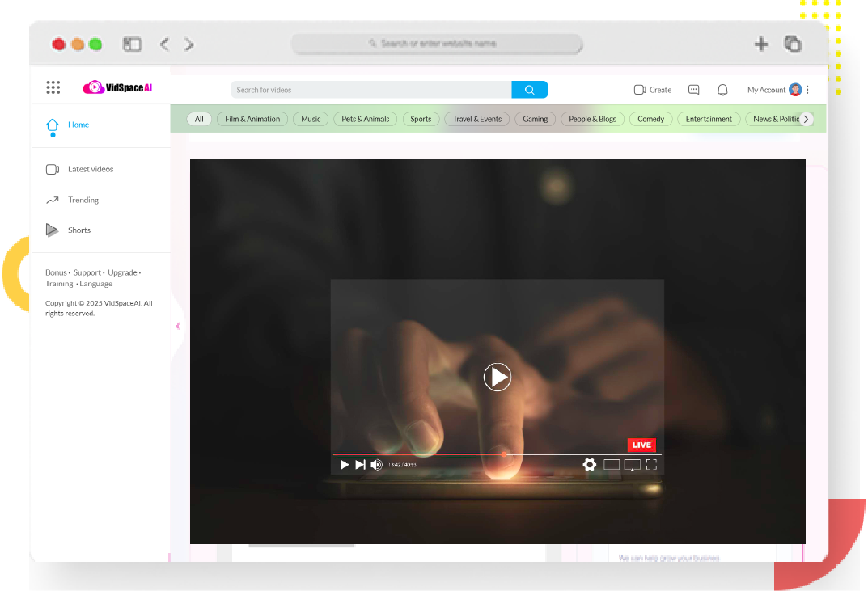Select the All category chip
Viewport: 868px width, 591px height.
point(199,119)
